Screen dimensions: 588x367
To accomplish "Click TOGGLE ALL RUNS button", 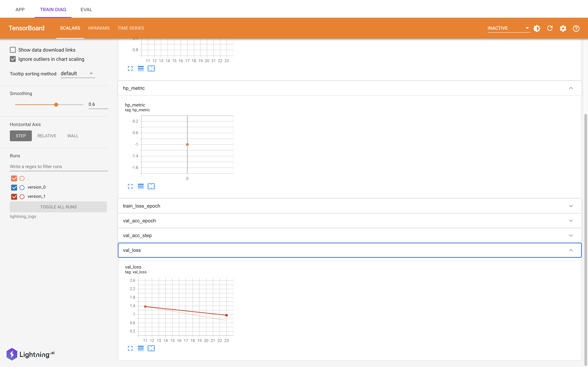I will tap(58, 207).
